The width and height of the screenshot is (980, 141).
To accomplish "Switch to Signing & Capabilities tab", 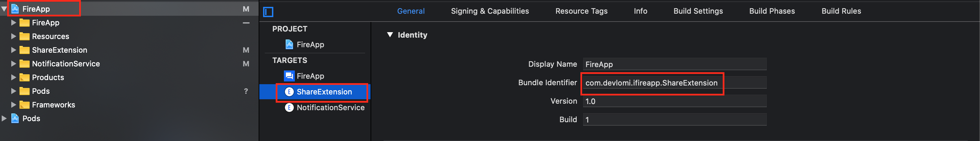I will click(490, 11).
